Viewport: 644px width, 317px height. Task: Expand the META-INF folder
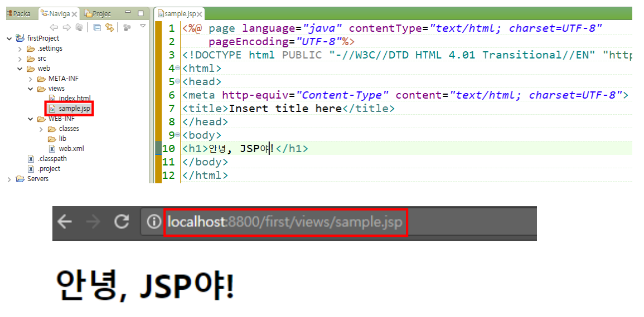click(x=30, y=79)
